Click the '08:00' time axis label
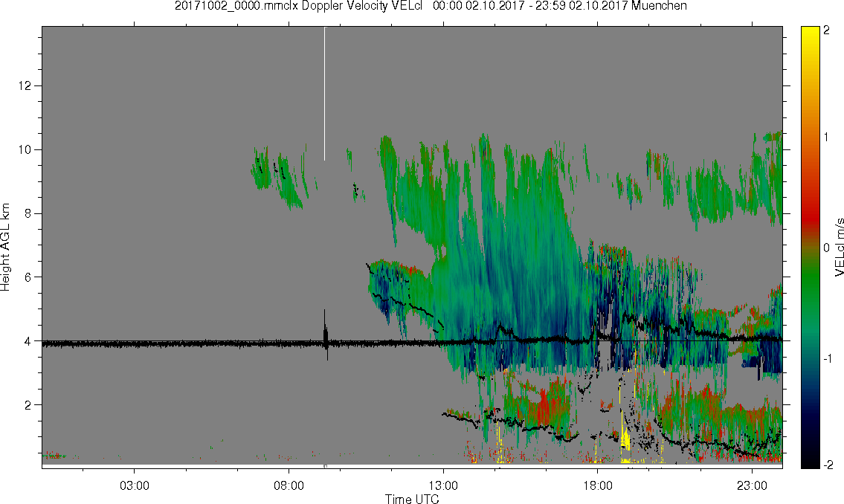Screen dimensions: 844x504 (289, 485)
